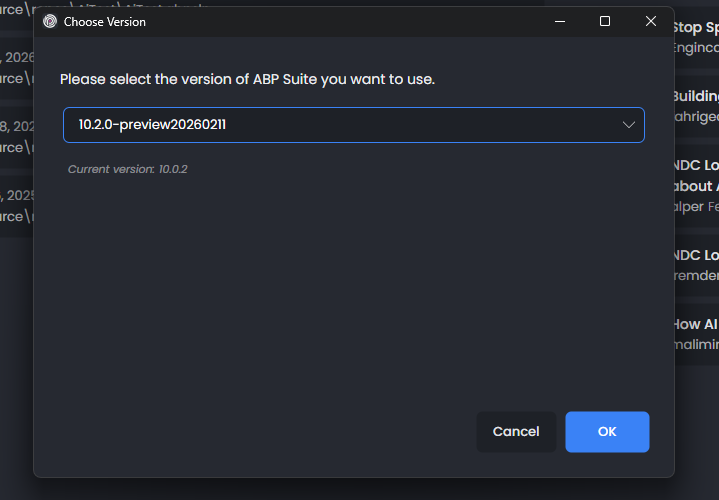Close the Choose Version dialog
Screen dimensions: 719x500
pos(651,21)
